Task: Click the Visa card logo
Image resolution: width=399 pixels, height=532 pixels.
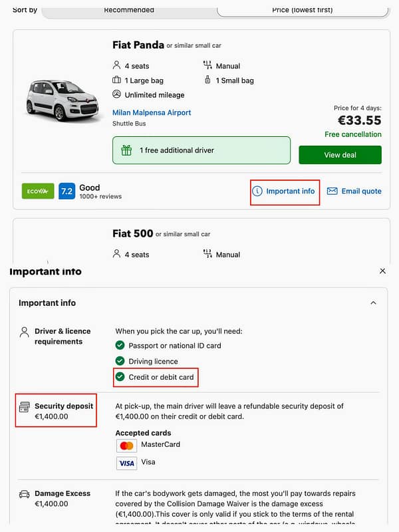Action: 126,463
